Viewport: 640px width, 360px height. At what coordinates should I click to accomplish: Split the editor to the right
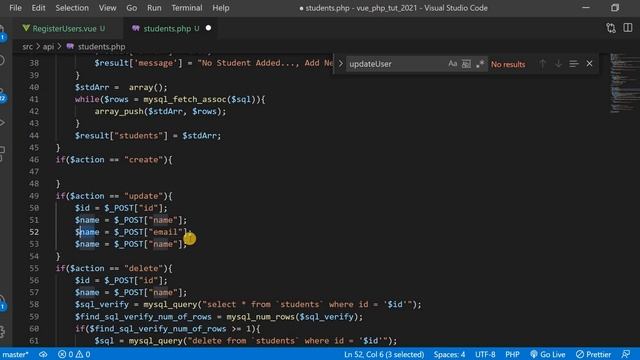tap(628, 28)
